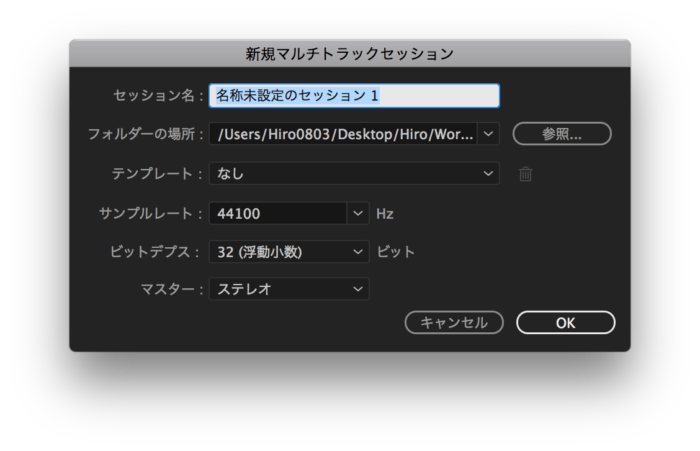Click the 44100 sample rate field

278,213
